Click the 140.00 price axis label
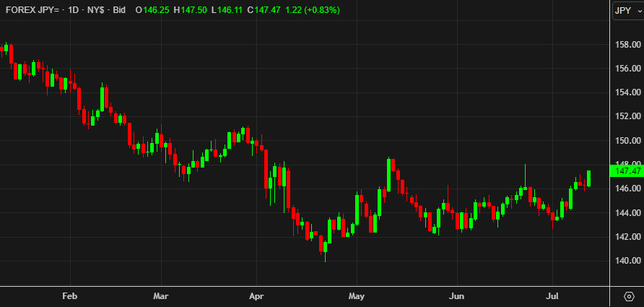Viewport: 644px width, 307px height. point(628,261)
